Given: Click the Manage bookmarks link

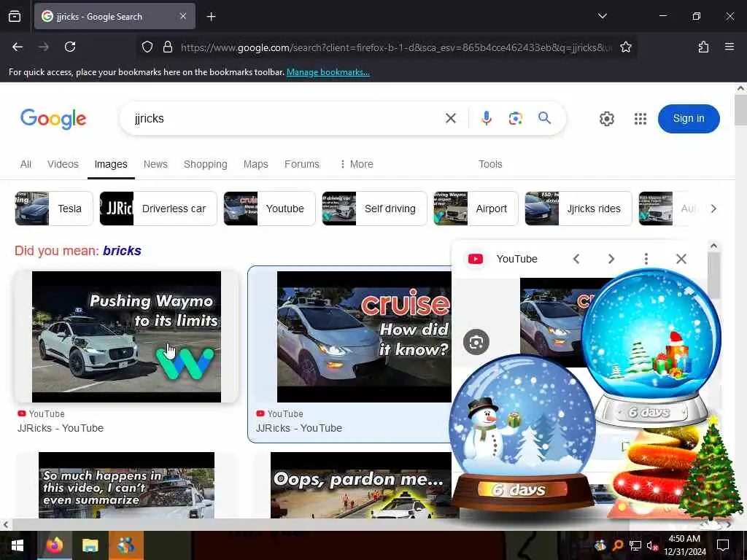Looking at the screenshot, I should click(x=328, y=72).
